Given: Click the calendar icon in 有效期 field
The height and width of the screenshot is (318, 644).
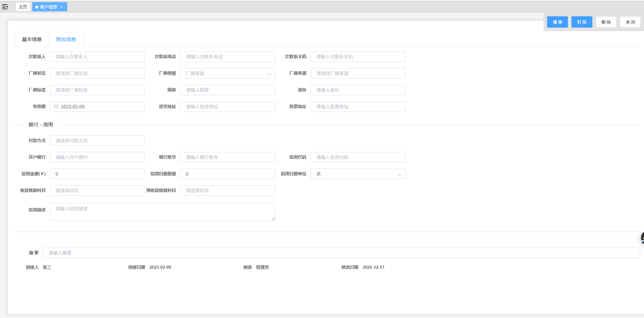Looking at the screenshot, I should [x=56, y=107].
